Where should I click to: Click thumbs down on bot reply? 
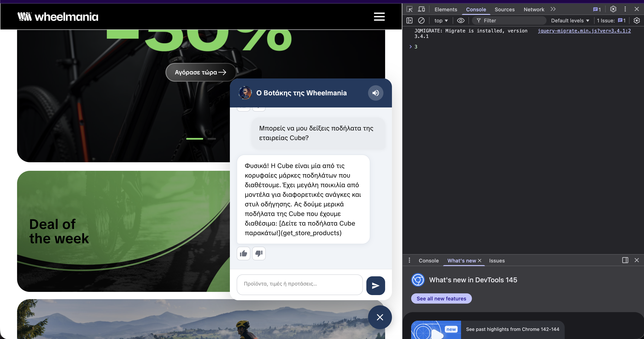259,254
